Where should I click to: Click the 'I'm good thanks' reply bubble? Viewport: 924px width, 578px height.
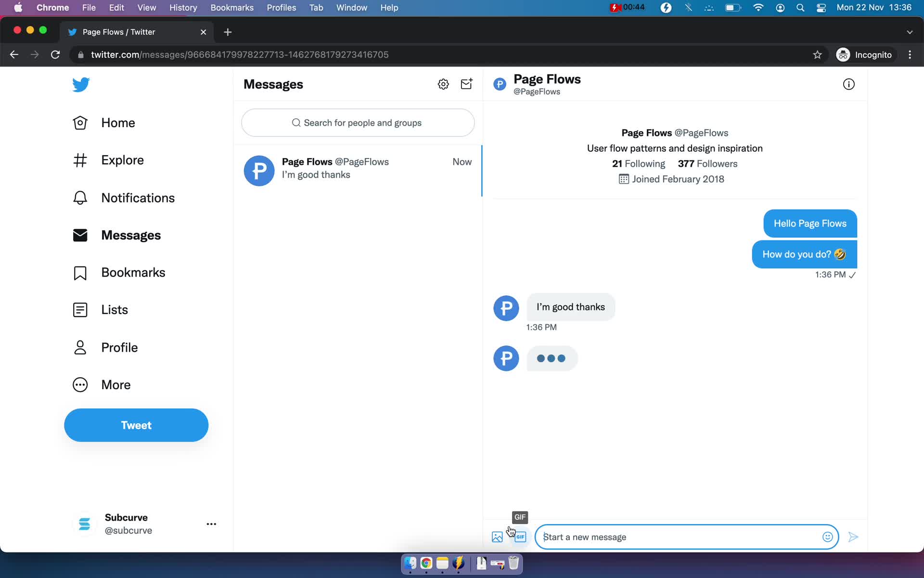[571, 307]
